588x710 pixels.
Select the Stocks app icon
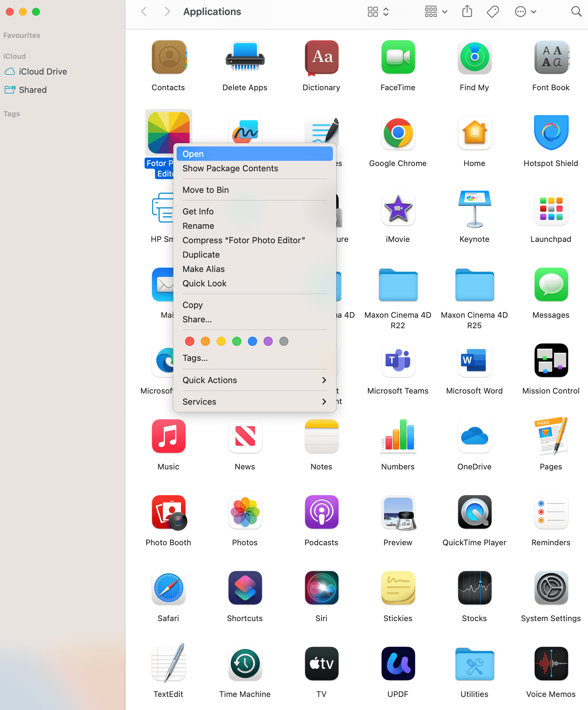474,588
